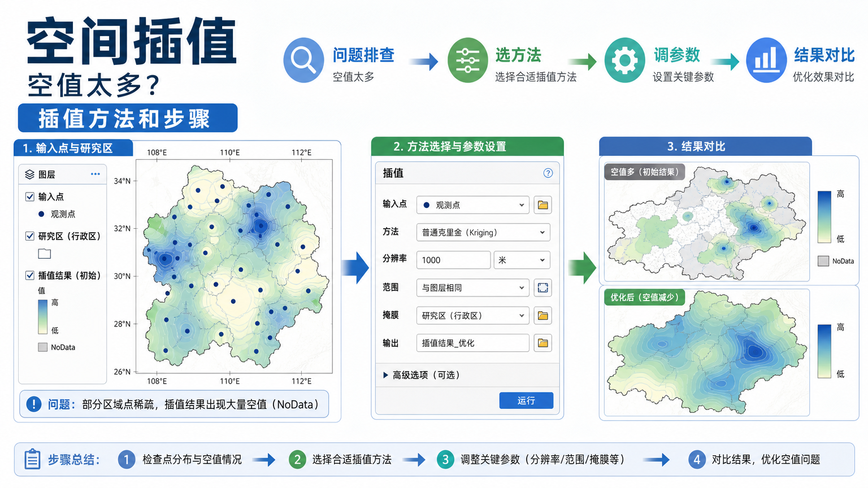Open the 方法 普通克里金 dropdown
This screenshot has height=488, width=868.
click(x=483, y=232)
